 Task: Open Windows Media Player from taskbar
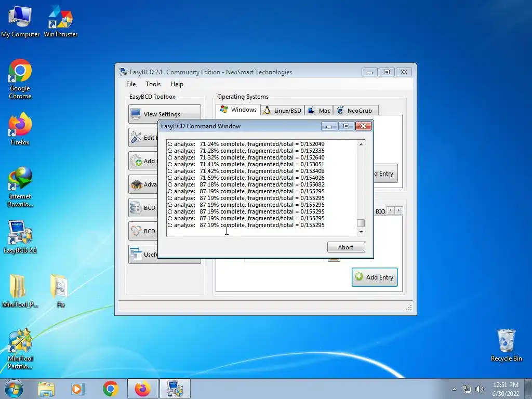(78, 389)
